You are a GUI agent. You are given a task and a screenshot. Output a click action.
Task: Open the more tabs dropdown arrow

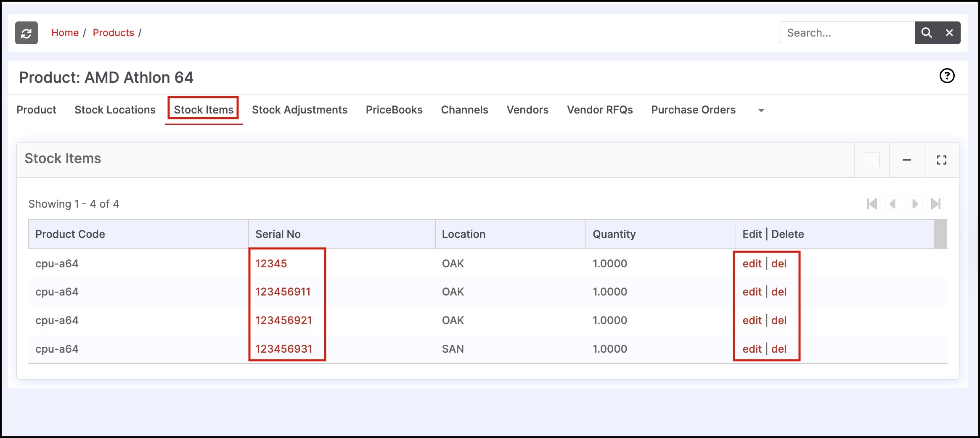pyautogui.click(x=761, y=111)
